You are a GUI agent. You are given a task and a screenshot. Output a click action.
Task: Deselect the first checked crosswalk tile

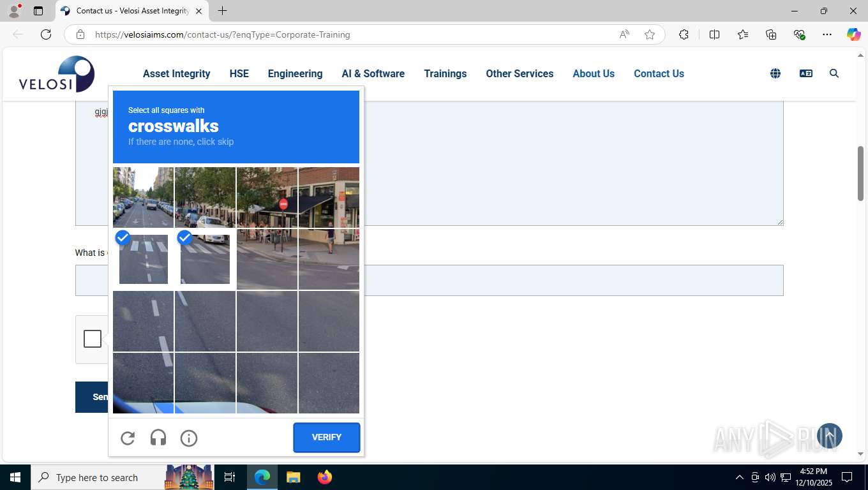(x=144, y=259)
